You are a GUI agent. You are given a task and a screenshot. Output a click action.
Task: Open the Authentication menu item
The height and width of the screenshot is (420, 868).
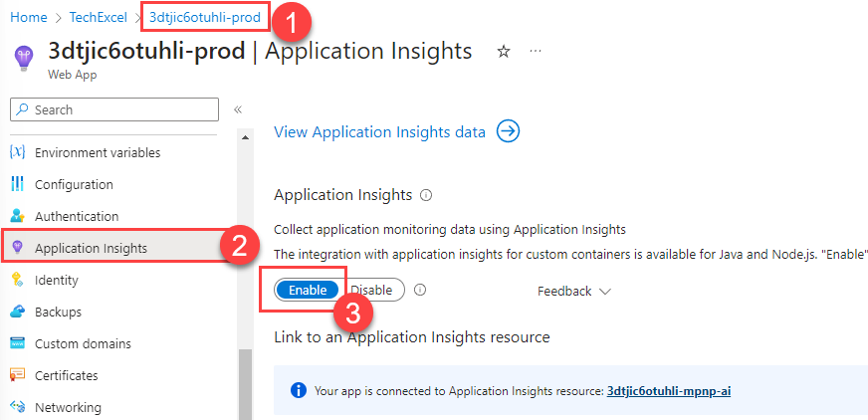point(77,216)
